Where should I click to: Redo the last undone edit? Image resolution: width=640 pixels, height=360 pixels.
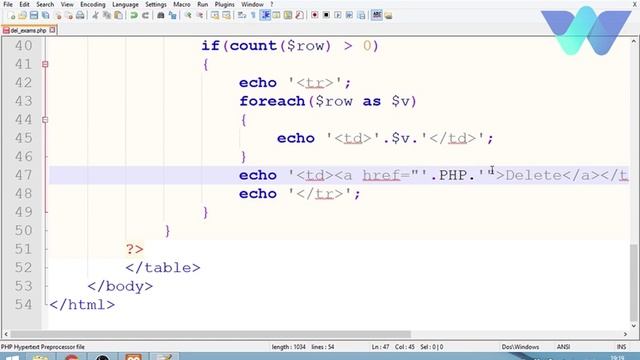[x=145, y=16]
